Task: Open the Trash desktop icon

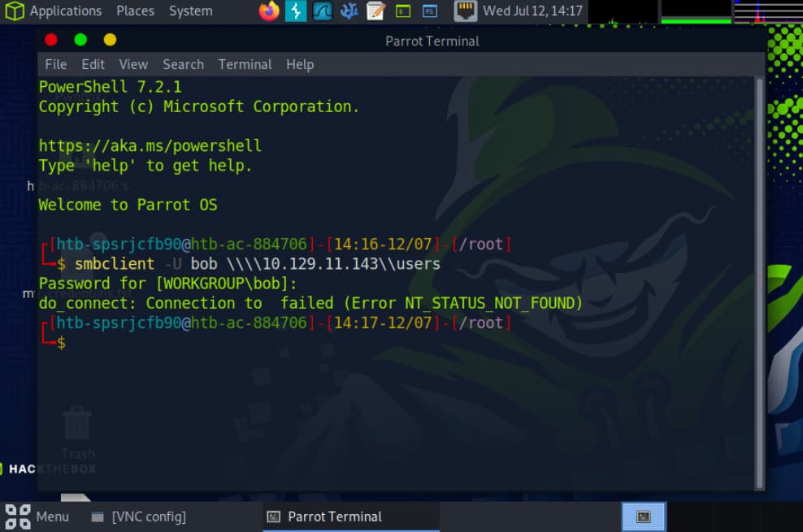Action: tap(77, 425)
